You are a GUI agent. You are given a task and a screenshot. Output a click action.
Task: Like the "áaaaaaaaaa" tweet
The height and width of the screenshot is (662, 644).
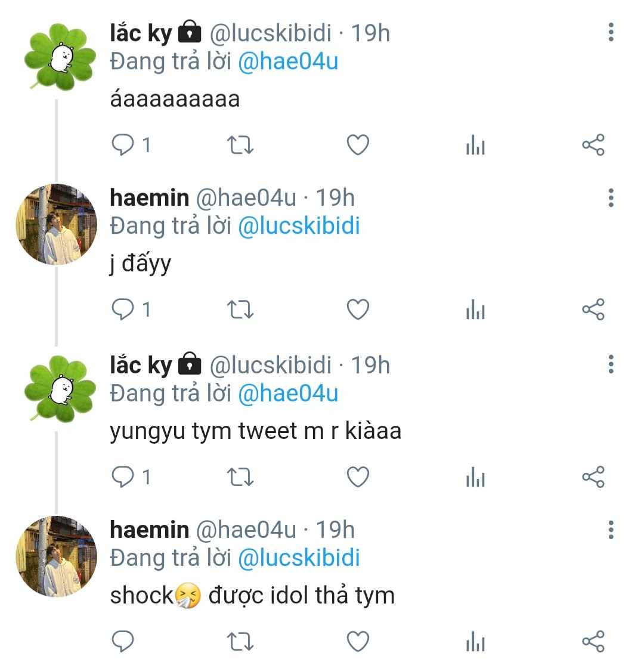pyautogui.click(x=358, y=145)
